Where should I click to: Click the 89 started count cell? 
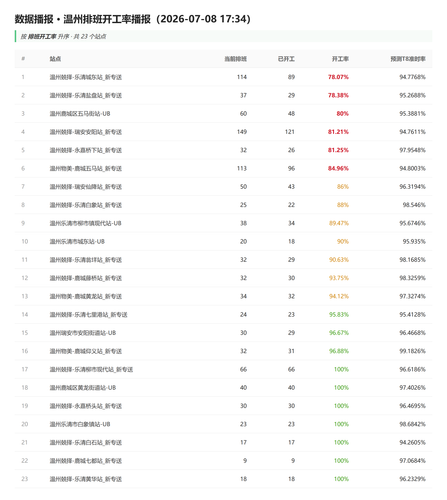point(291,77)
